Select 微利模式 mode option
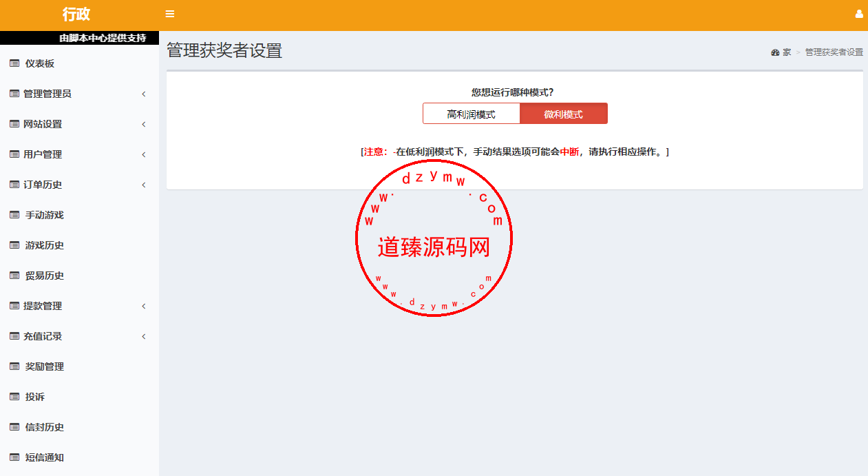 coord(563,114)
